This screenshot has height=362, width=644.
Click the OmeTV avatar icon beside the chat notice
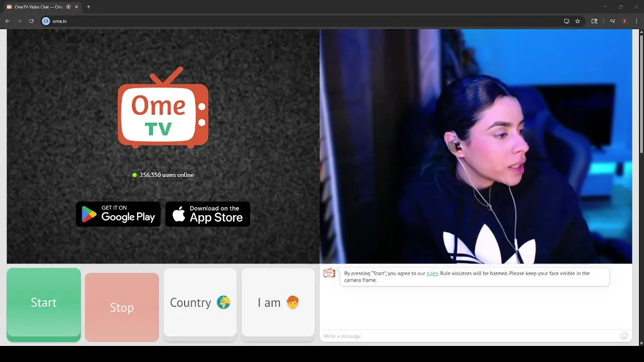330,273
